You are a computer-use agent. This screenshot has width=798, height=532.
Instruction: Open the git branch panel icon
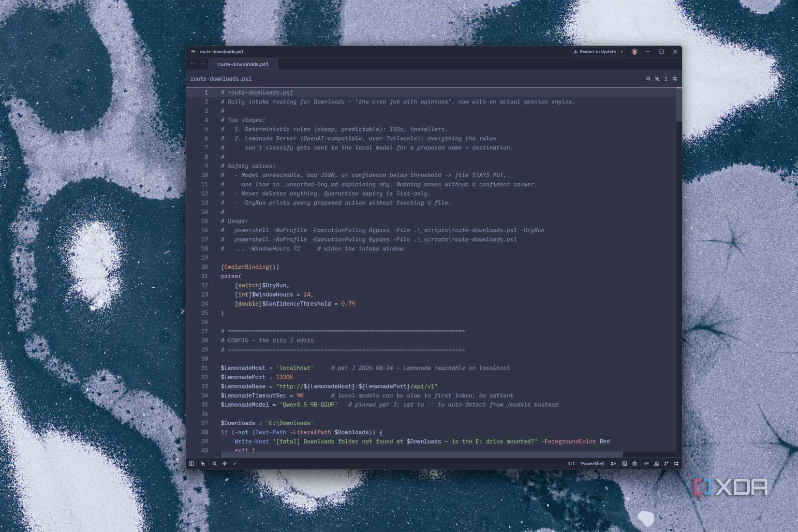coord(666,463)
